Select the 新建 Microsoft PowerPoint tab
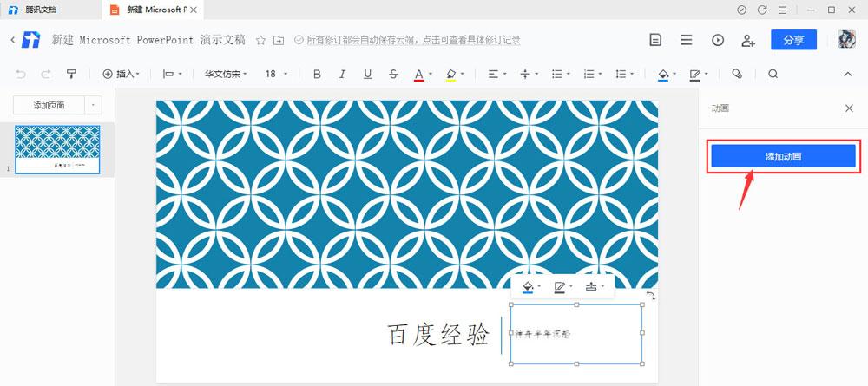The image size is (868, 386). (152, 10)
